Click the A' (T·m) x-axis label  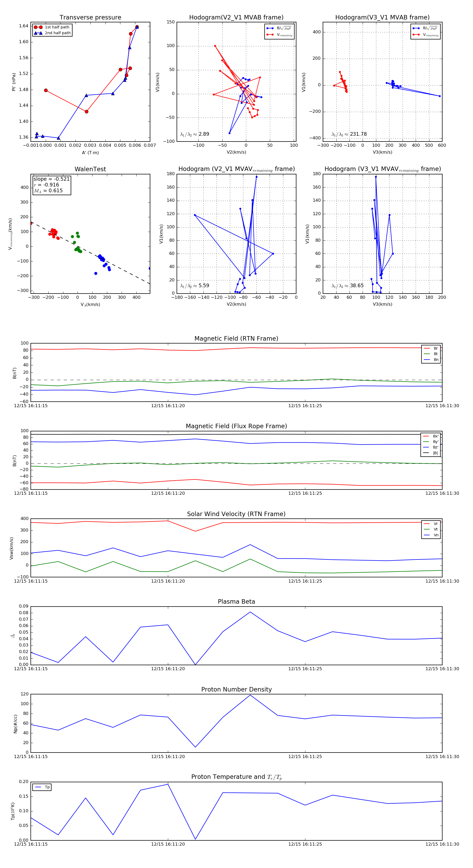(90, 153)
